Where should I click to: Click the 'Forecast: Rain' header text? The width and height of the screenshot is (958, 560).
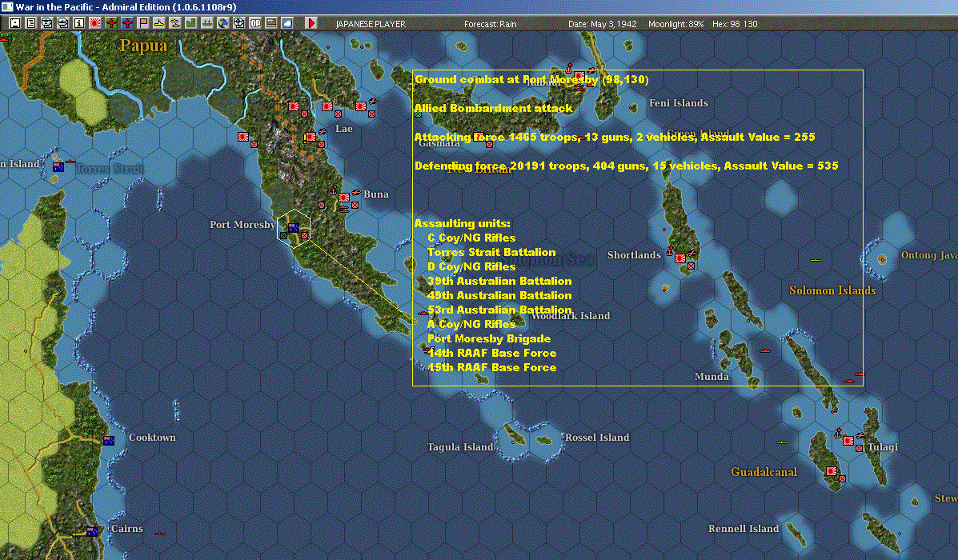tap(490, 24)
